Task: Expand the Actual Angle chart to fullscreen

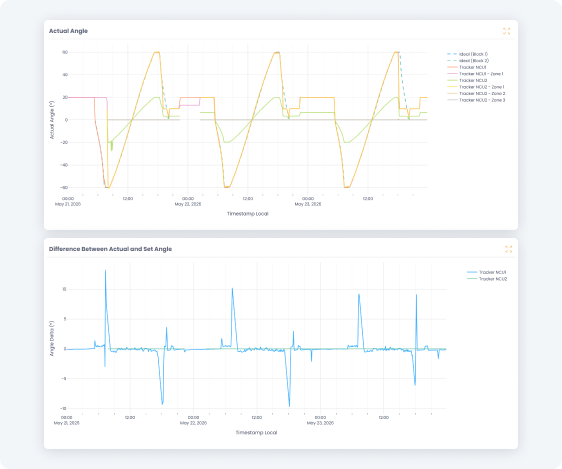Action: 506,31
